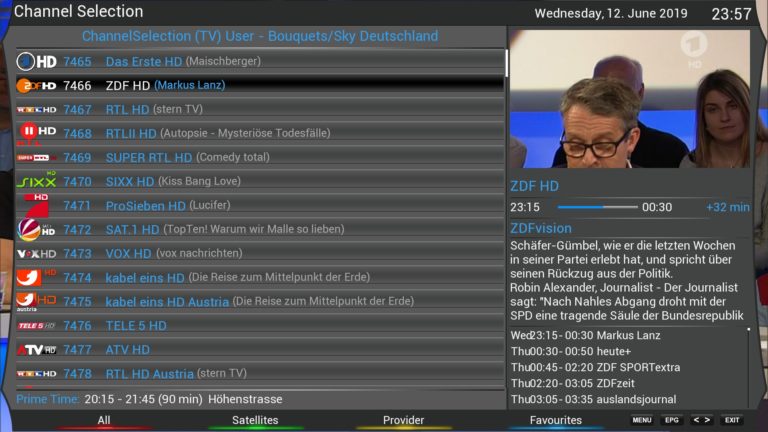Click the RTLII HD channel logo

pyautogui.click(x=36, y=133)
